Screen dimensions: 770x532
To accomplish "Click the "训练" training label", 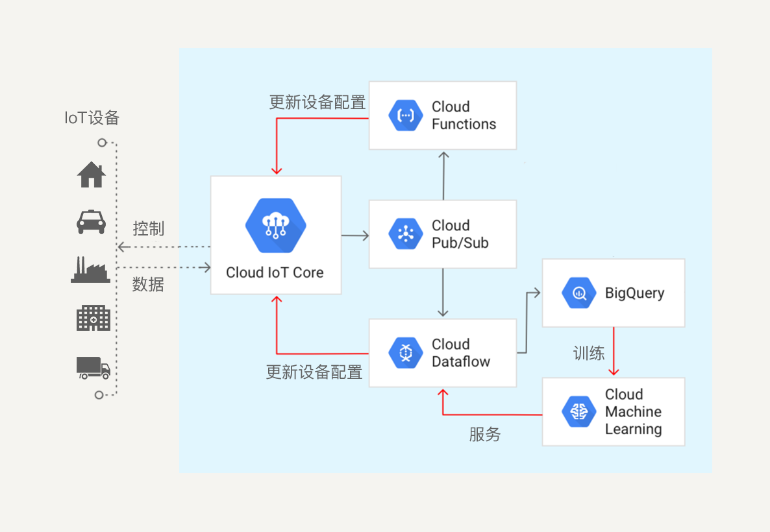I will [x=589, y=353].
